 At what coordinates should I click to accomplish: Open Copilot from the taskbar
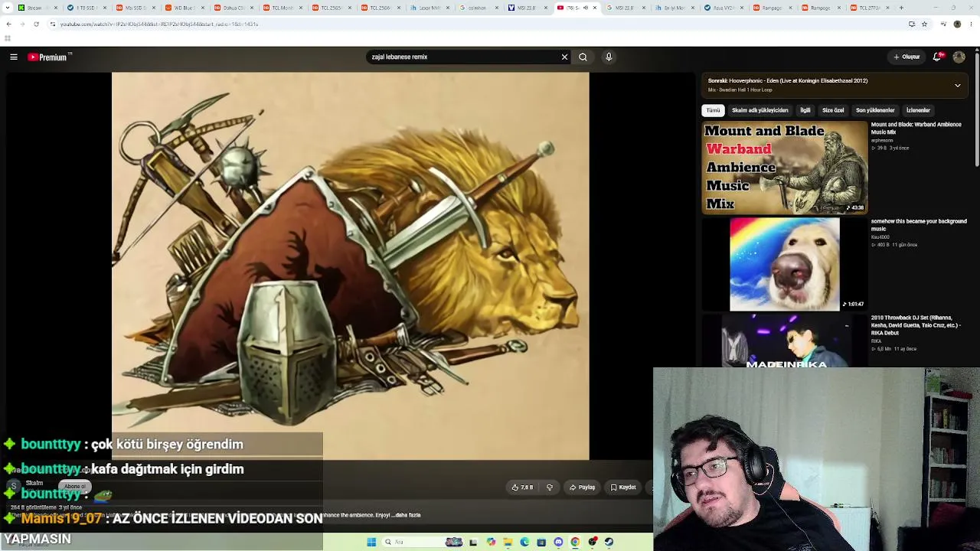click(x=491, y=542)
